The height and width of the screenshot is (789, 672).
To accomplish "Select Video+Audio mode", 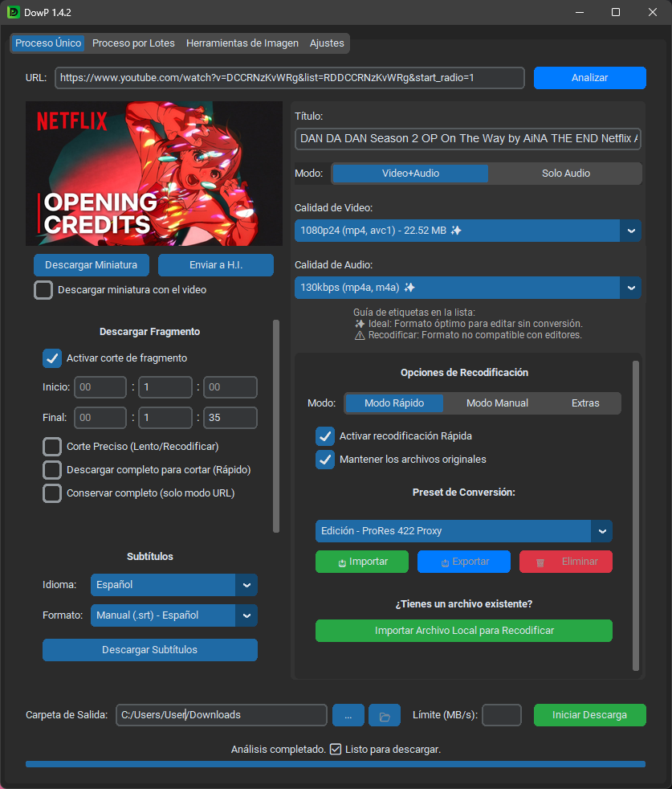I will 410,174.
